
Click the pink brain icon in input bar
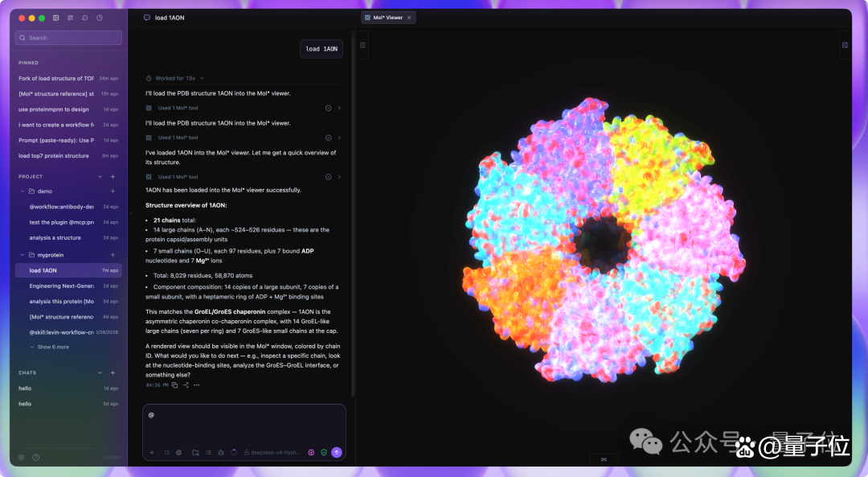pyautogui.click(x=311, y=453)
